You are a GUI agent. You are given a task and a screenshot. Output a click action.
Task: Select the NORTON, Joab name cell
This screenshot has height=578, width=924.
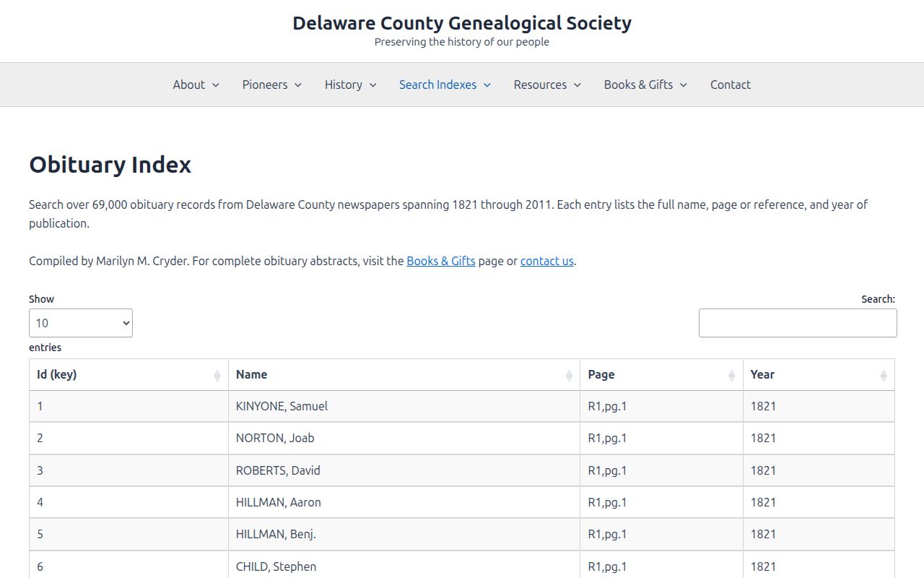pos(404,438)
